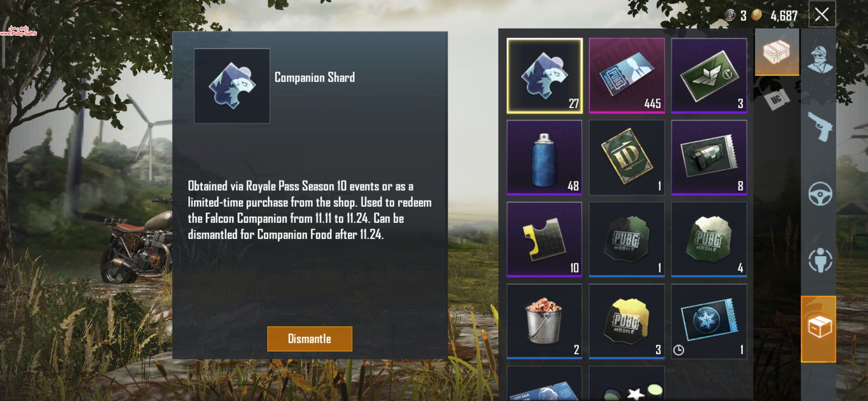Select the gold ID rename card item
This screenshot has width=868, height=401.
tap(627, 157)
